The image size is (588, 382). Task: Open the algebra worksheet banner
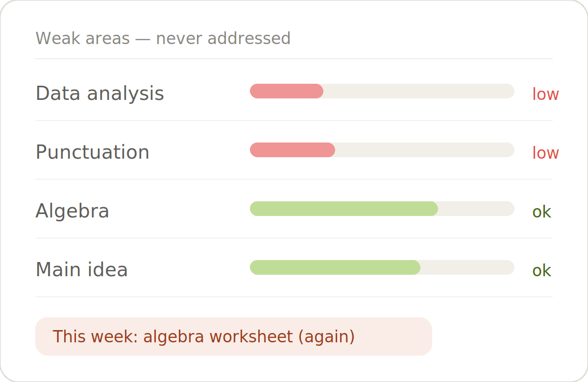coord(234,336)
